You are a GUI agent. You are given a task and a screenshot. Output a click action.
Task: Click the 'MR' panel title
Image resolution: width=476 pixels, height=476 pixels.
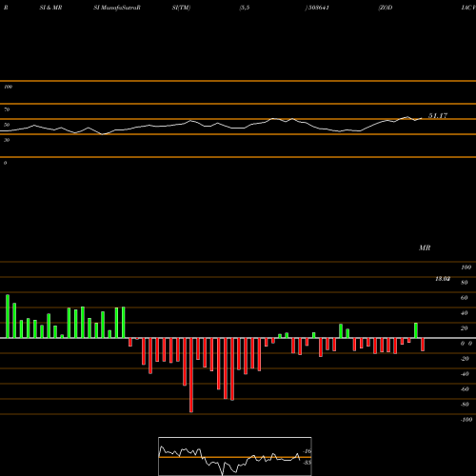click(x=425, y=248)
